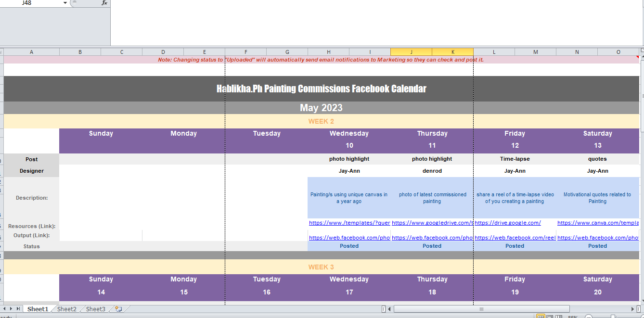Click the Saturday 13 date cell
This screenshot has height=318, width=644.
point(598,145)
